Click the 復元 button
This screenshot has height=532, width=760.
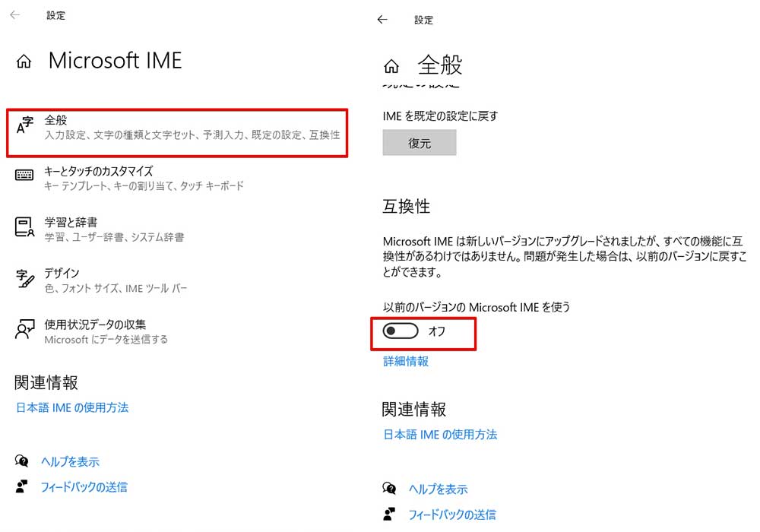[x=420, y=142]
